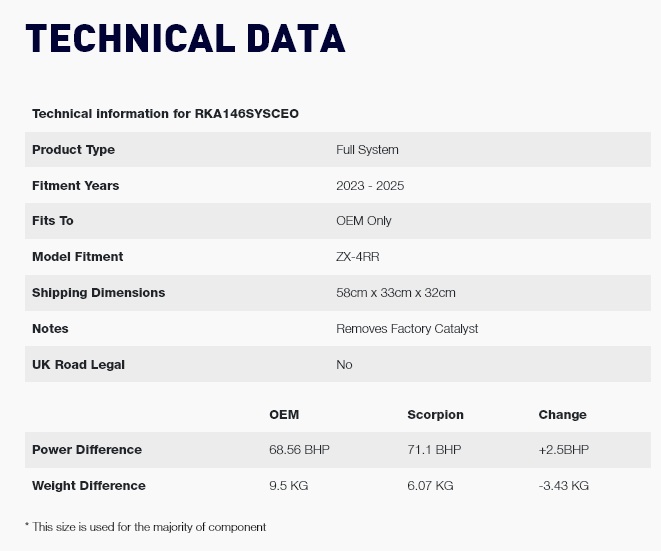Select the +2.5BHP power change value
The width and height of the screenshot is (661, 551).
click(564, 450)
